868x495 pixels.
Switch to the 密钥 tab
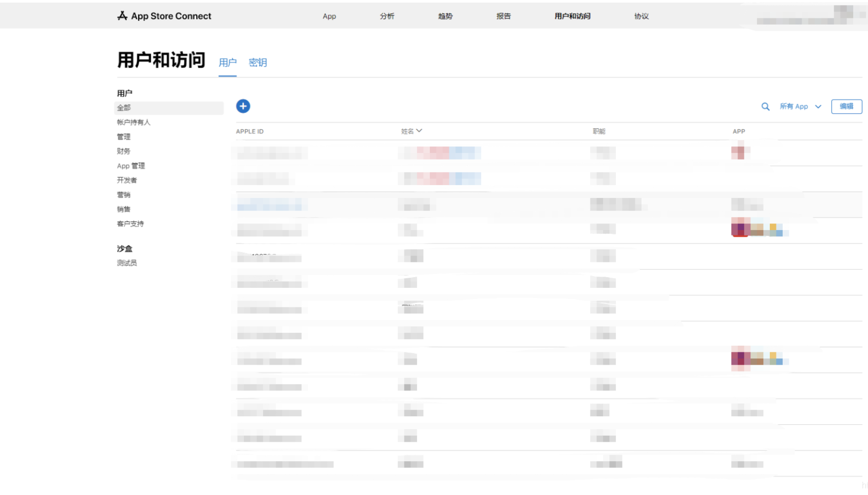coord(258,63)
